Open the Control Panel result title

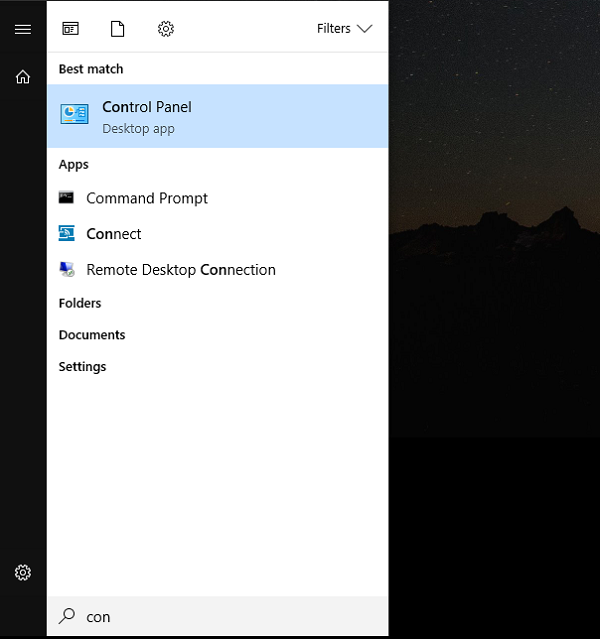(147, 107)
